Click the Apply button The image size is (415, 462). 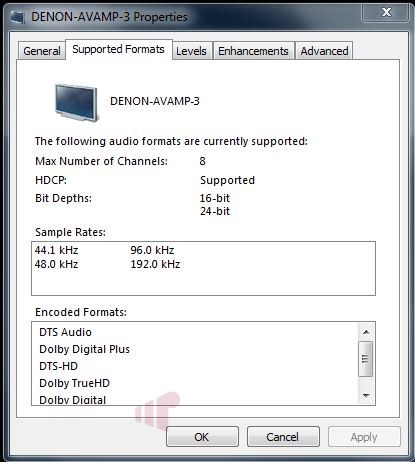[364, 437]
